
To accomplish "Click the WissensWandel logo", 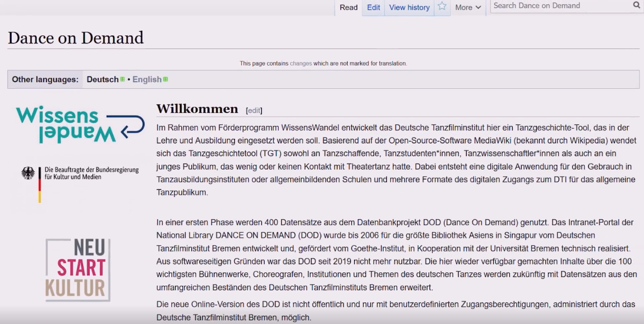I will (x=80, y=124).
